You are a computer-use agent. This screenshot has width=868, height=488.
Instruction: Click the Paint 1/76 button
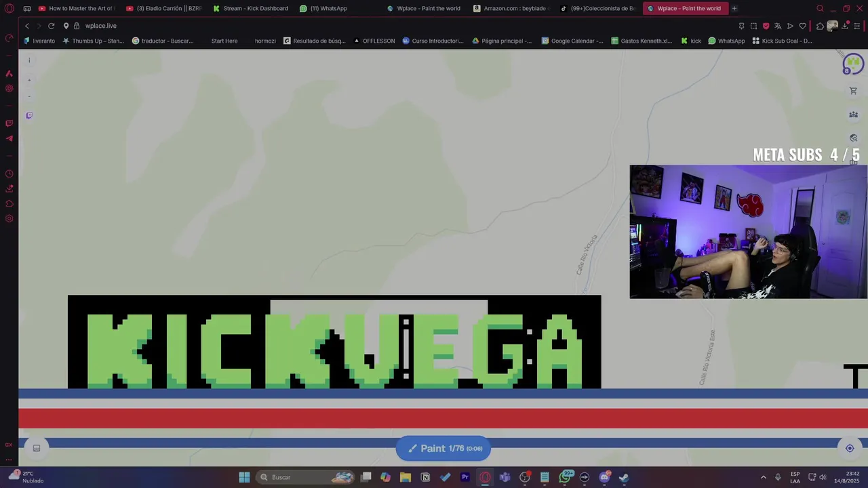pyautogui.click(x=443, y=449)
